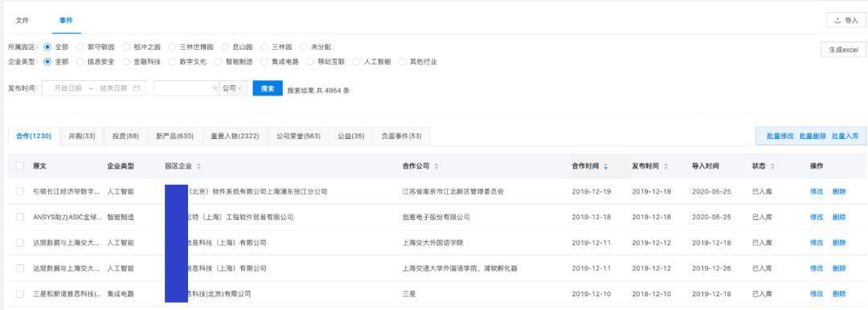Click the sort icon beside 合作公司 column
Image resolution: width=868 pixels, height=310 pixels.
pyautogui.click(x=436, y=166)
